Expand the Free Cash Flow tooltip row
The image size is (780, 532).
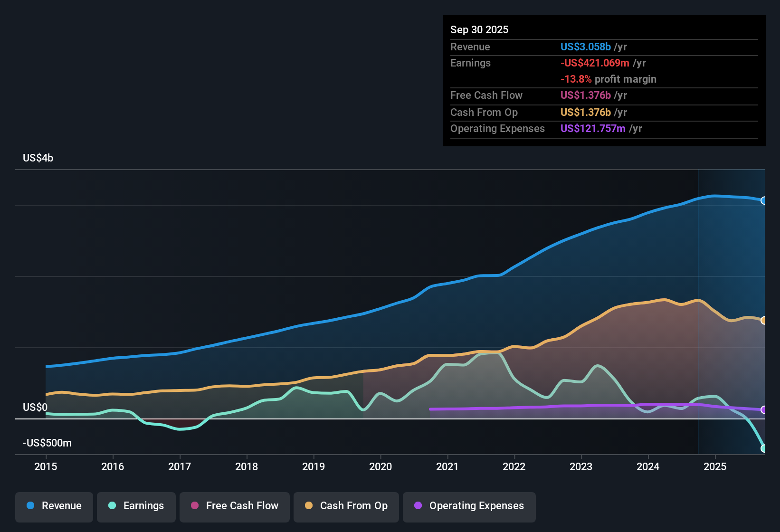(486, 95)
